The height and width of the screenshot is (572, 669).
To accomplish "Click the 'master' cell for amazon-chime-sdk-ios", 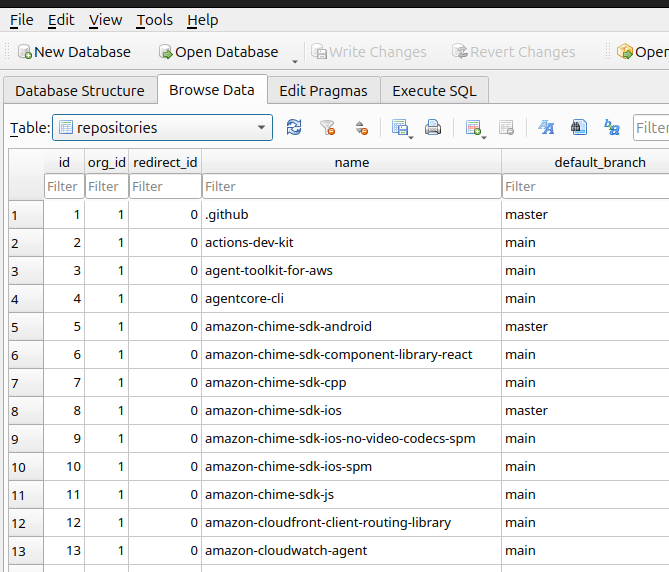I will (x=585, y=411).
